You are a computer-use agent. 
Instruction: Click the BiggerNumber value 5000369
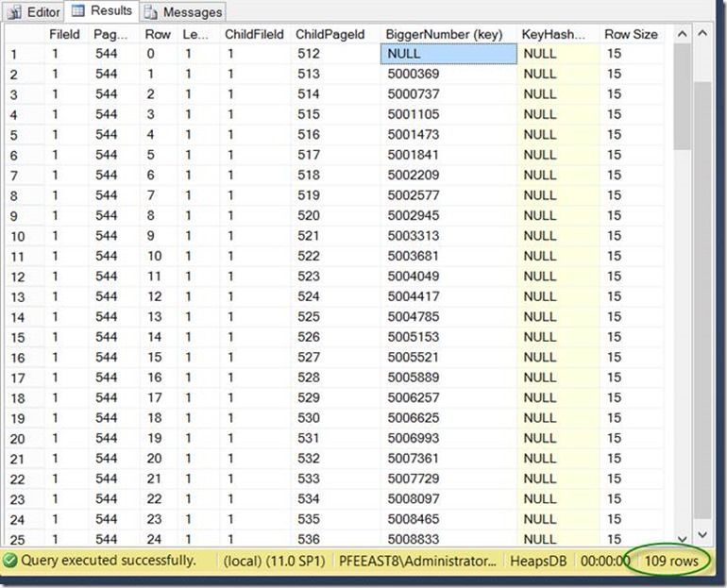tap(414, 75)
